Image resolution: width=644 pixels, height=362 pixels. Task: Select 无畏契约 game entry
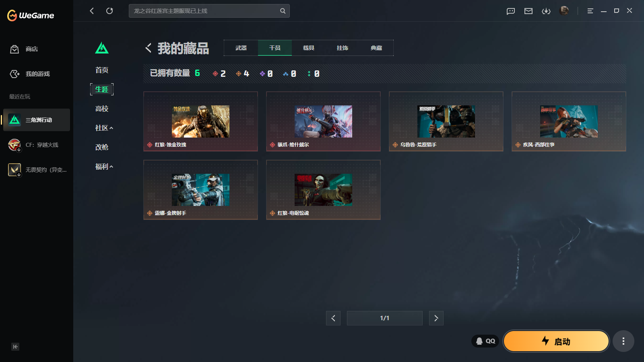pos(37,170)
